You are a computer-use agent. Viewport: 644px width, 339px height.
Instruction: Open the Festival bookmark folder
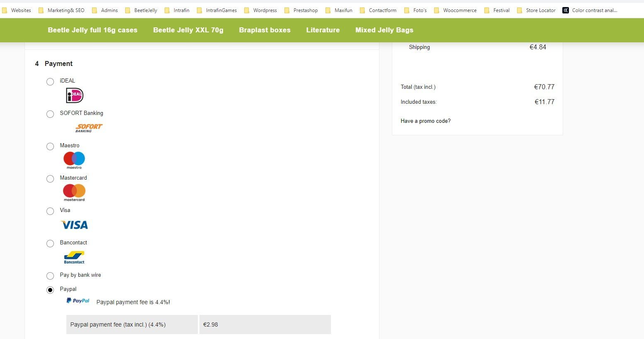click(497, 10)
